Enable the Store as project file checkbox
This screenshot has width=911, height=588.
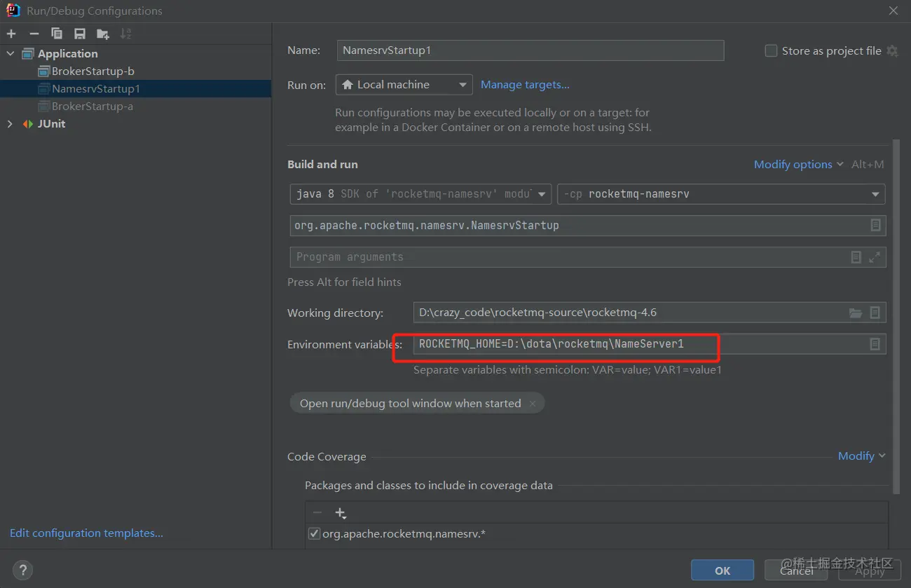click(771, 50)
